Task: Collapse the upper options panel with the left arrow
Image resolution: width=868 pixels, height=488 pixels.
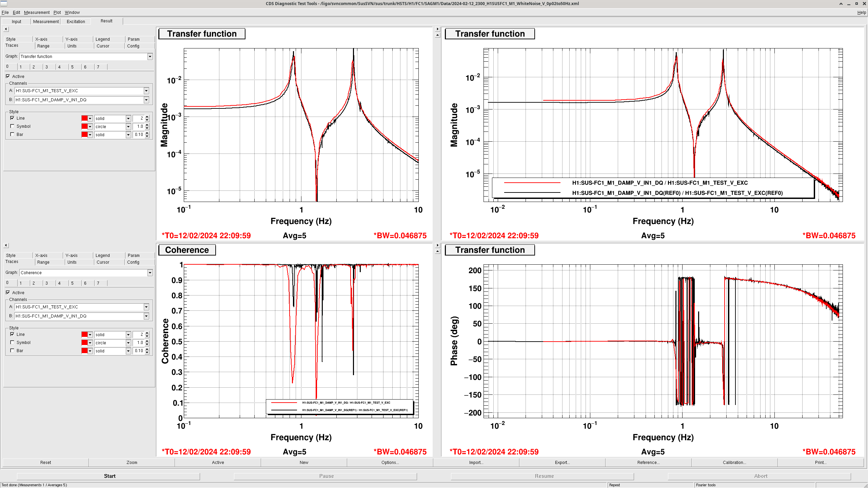Action: (6, 29)
